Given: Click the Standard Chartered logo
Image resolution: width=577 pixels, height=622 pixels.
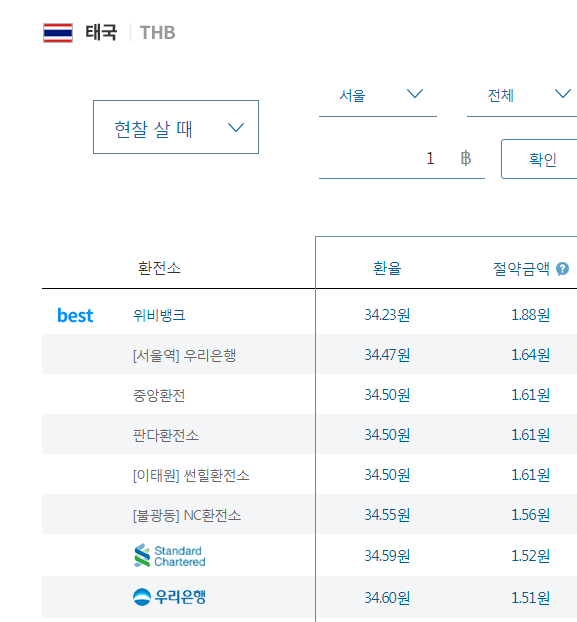Looking at the screenshot, I should [x=170, y=555].
